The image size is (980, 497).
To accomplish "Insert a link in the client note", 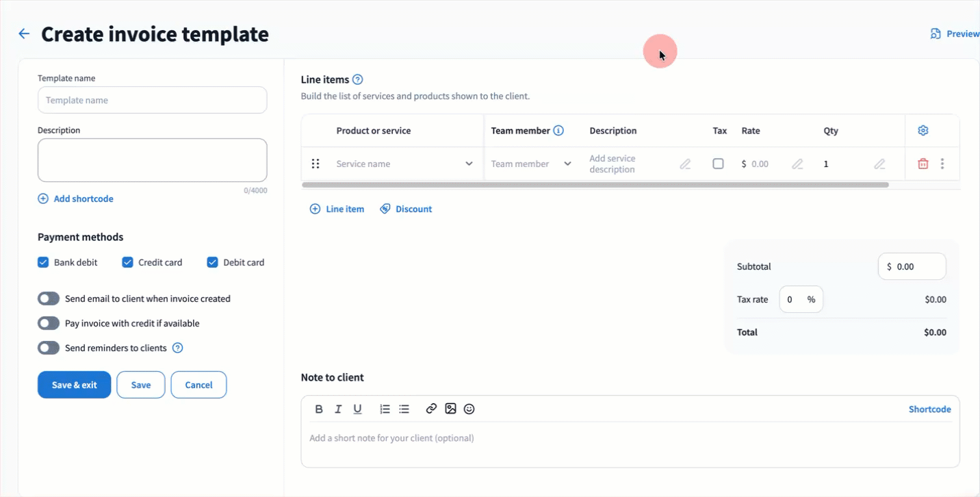I will (x=431, y=409).
